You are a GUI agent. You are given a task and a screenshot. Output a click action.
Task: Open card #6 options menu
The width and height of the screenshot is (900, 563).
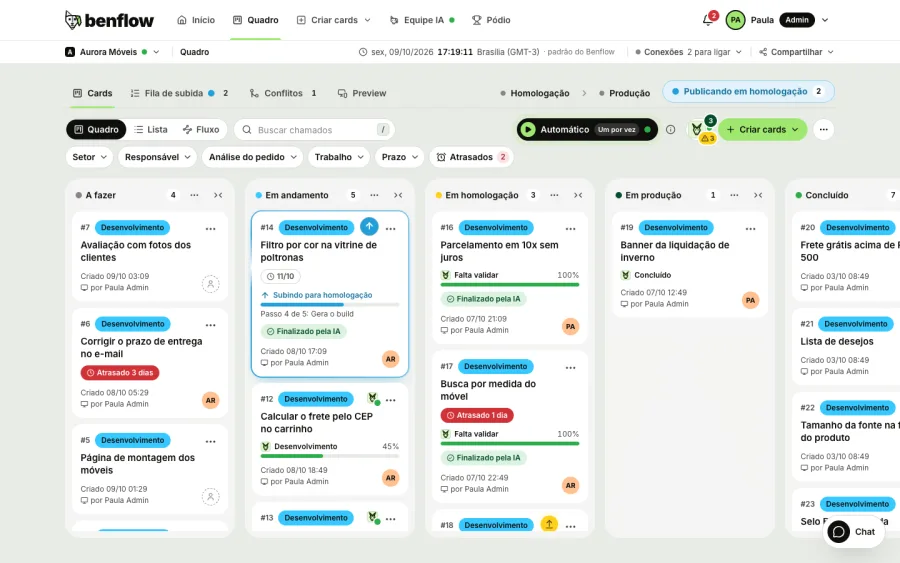[x=211, y=325]
